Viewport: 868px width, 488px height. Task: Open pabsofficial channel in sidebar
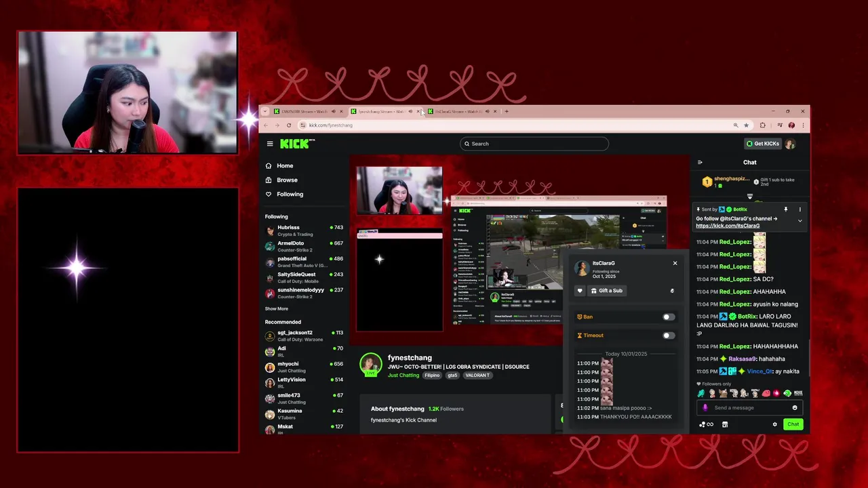(x=304, y=262)
